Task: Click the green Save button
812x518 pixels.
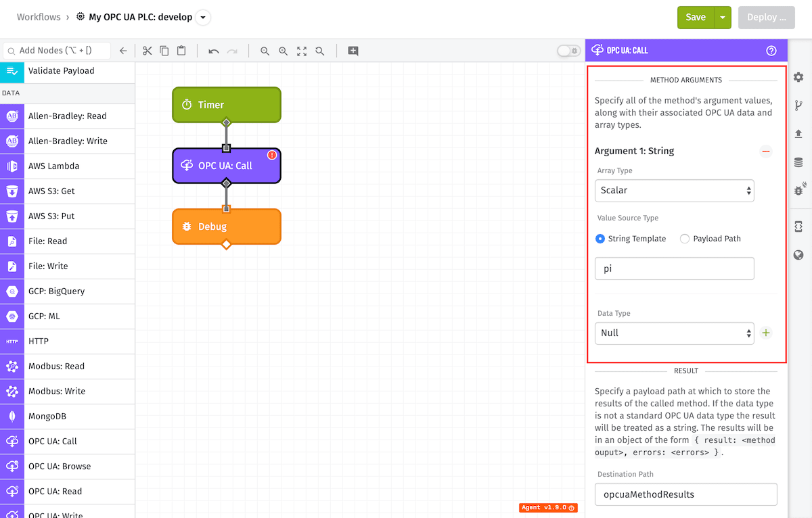Action: [x=696, y=18]
